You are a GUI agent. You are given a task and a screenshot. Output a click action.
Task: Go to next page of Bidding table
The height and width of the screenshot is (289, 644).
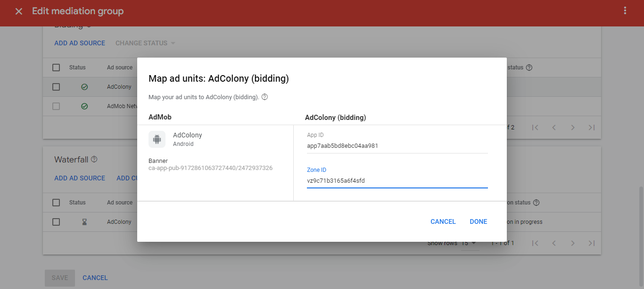pos(573,127)
